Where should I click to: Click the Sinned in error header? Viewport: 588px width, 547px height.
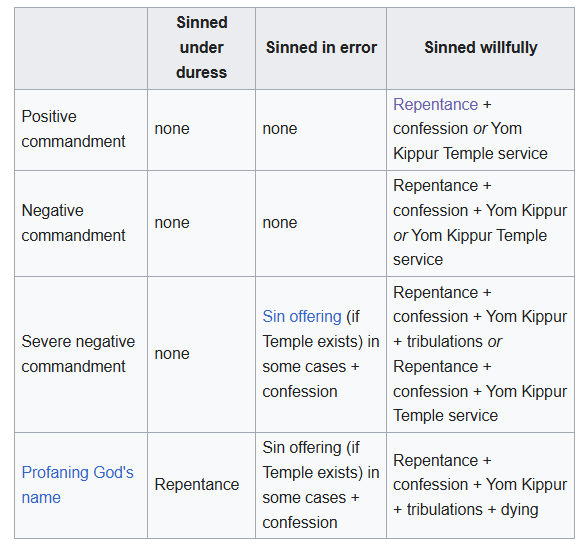click(321, 48)
